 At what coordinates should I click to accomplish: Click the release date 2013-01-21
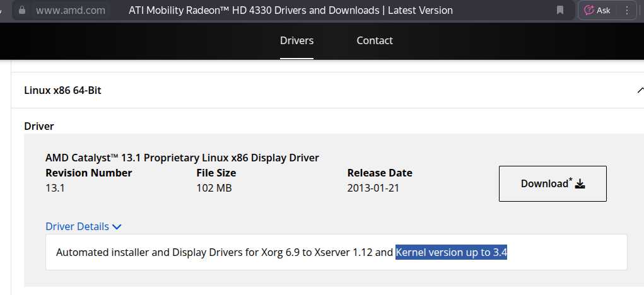pos(373,188)
